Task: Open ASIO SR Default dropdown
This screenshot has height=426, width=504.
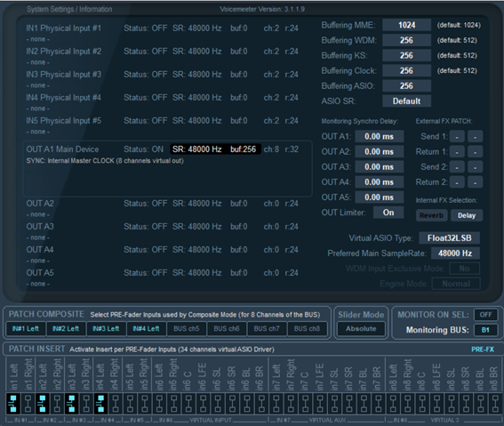Action: pos(406,101)
